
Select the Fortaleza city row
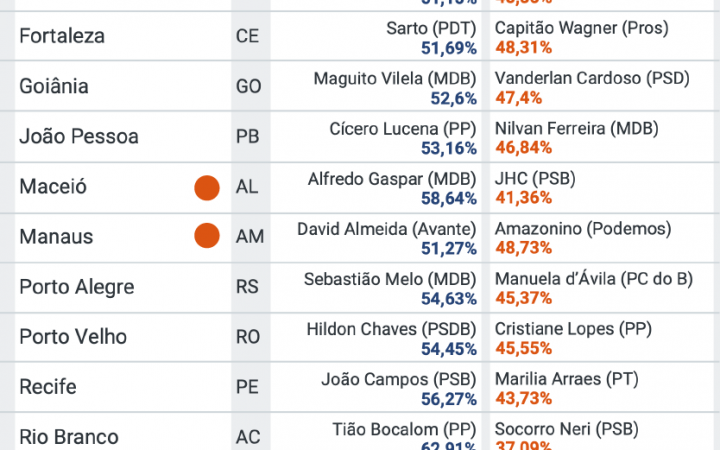coord(62,37)
